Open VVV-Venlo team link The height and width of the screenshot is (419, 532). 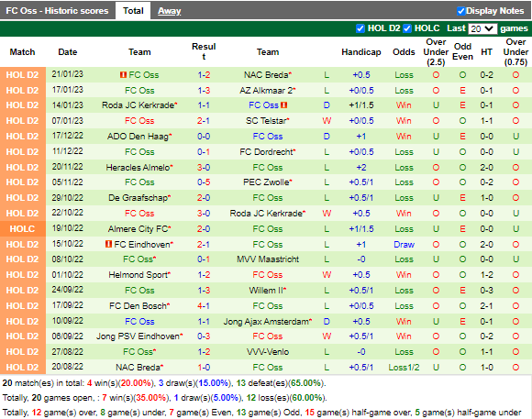point(268,352)
